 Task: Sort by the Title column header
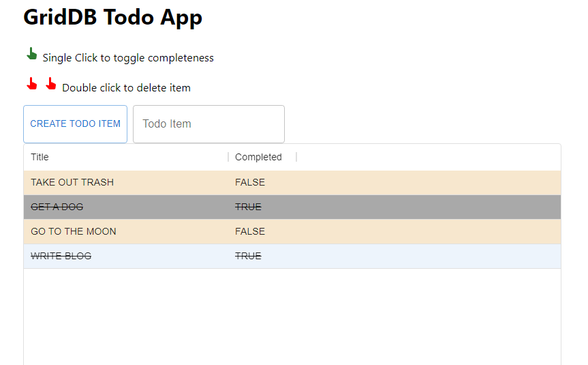pyautogui.click(x=40, y=158)
